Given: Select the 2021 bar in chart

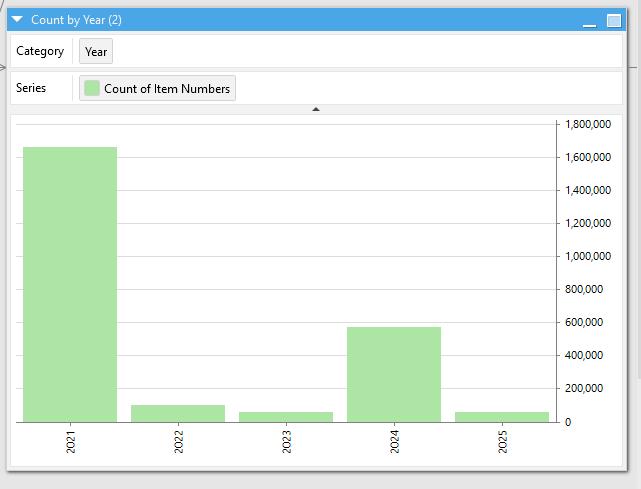Looking at the screenshot, I should point(70,284).
